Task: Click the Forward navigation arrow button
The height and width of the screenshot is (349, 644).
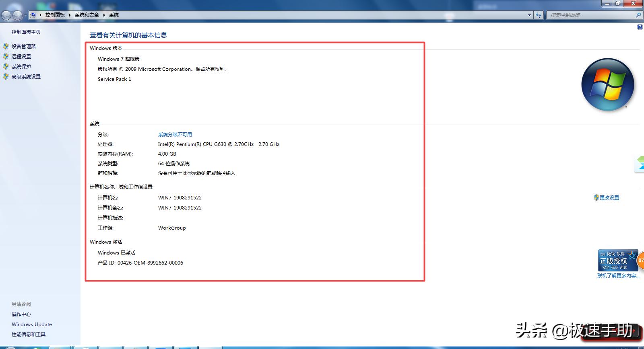Action: (17, 15)
